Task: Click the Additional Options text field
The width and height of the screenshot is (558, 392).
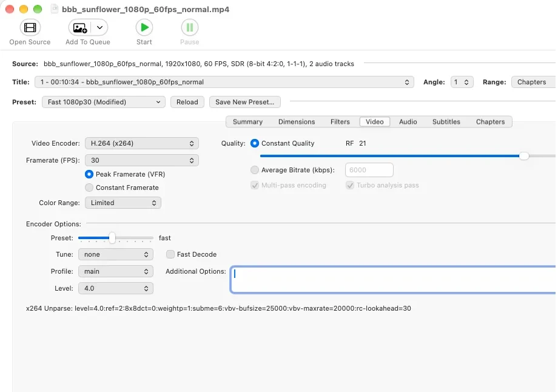Action: pyautogui.click(x=393, y=280)
